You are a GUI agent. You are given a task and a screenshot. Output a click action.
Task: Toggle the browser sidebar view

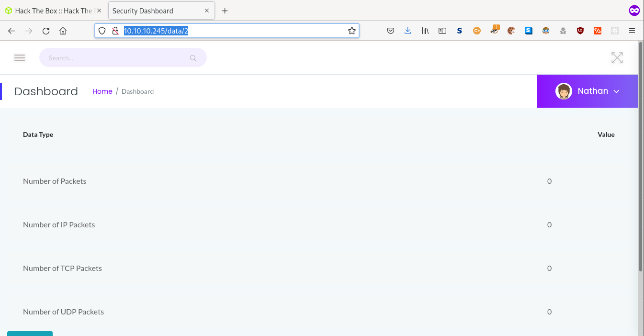tap(442, 31)
